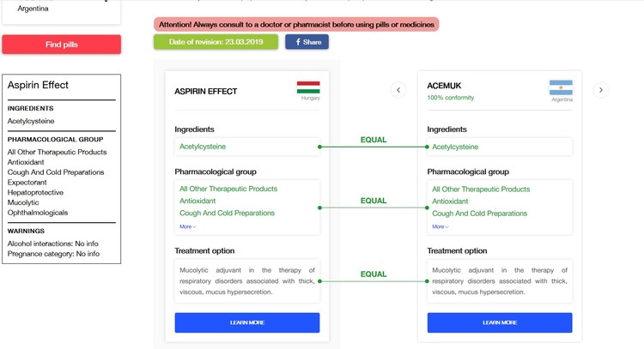Click the red Attention warning banner
Screen dimensions: 644x349
[x=296, y=24]
